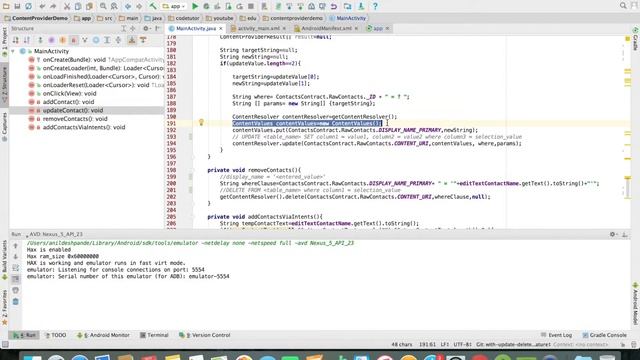Screen dimensions: 640x360
Task: Click the Redo toolbar icon
Action: [x=53, y=6]
